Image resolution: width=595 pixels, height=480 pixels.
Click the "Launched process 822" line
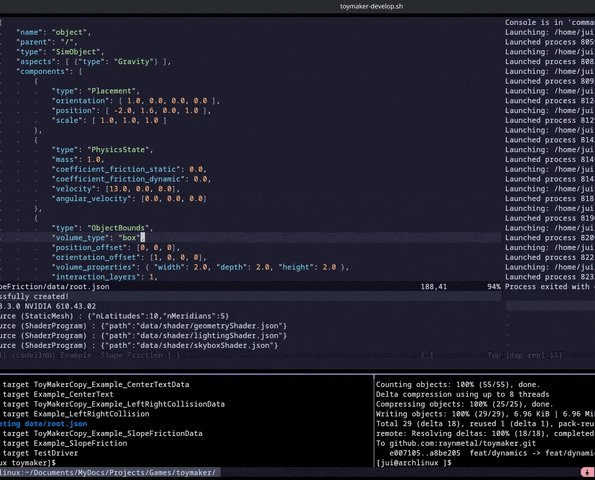tap(550, 258)
